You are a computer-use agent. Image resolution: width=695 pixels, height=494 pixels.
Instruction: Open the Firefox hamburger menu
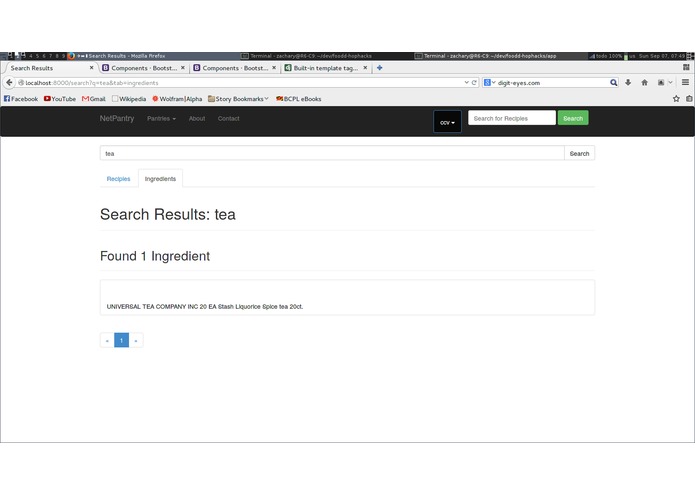[x=685, y=82]
